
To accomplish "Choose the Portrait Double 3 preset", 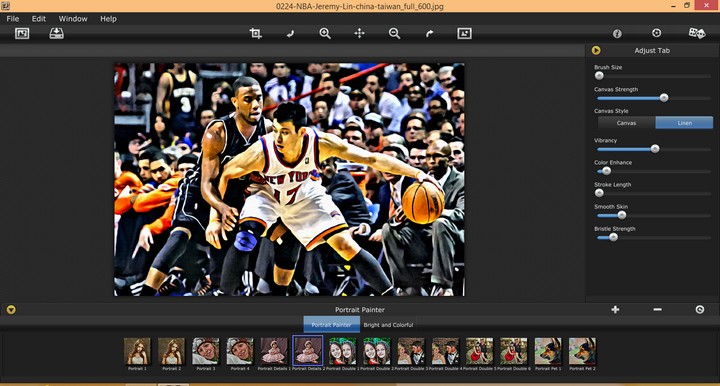I will [411, 351].
